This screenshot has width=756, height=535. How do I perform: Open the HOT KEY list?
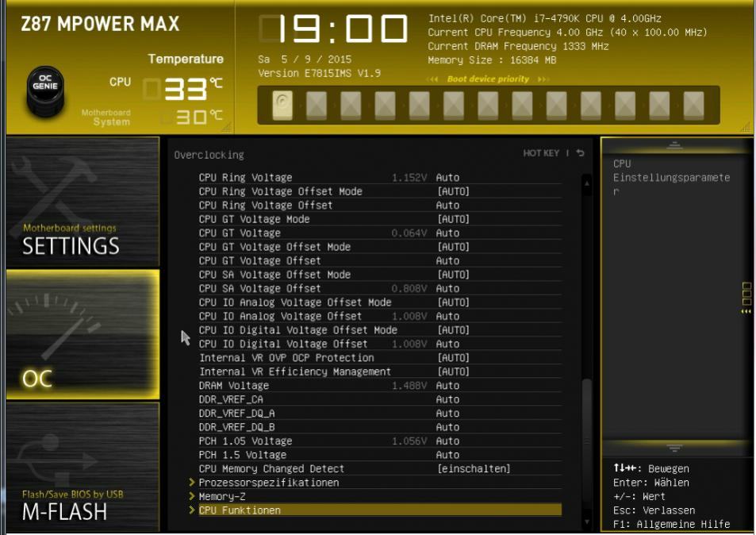[541, 153]
